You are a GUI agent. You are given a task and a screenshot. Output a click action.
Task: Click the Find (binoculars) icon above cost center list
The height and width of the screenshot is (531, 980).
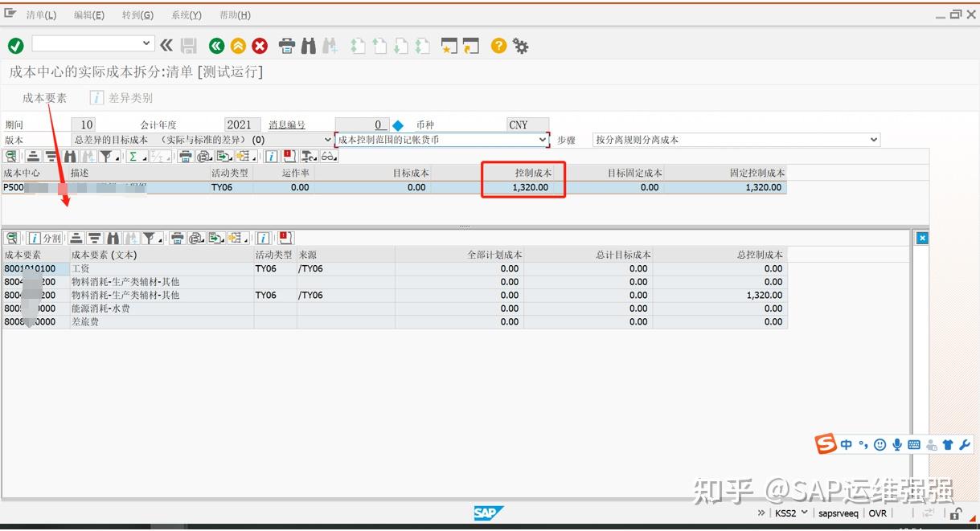coord(69,157)
